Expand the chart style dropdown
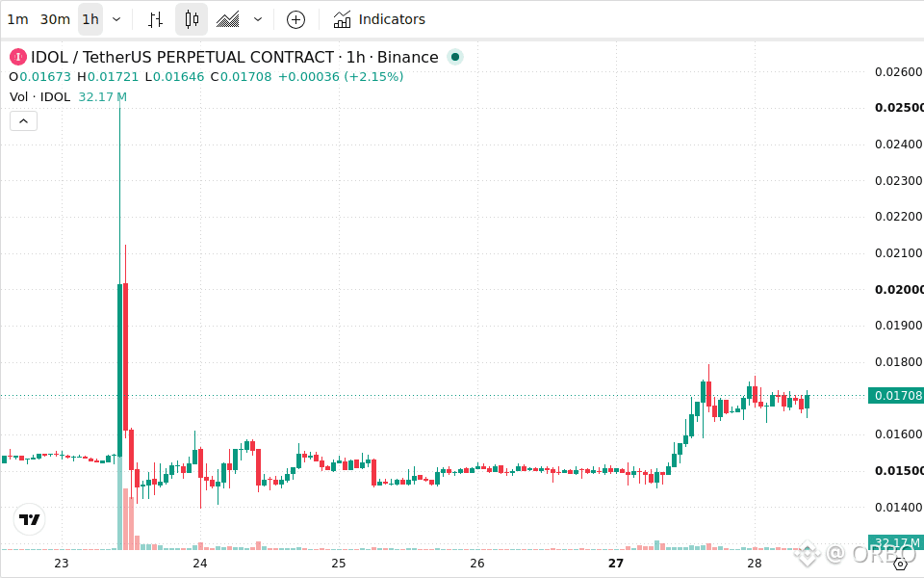 pyautogui.click(x=258, y=19)
